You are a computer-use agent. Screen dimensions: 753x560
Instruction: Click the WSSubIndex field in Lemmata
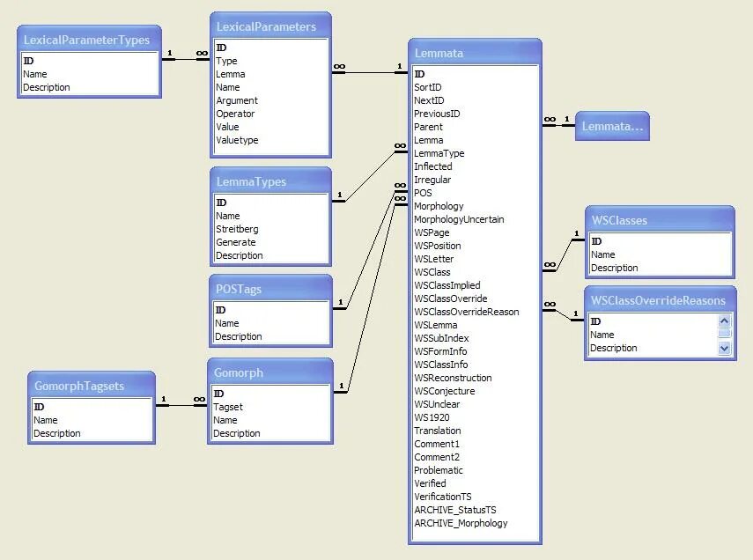pyautogui.click(x=476, y=338)
